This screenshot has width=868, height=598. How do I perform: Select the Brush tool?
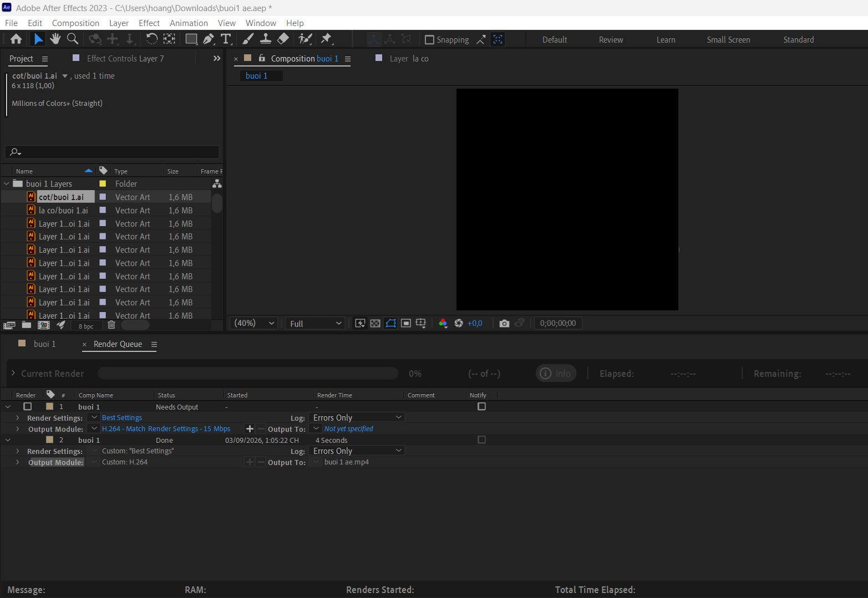pos(248,39)
